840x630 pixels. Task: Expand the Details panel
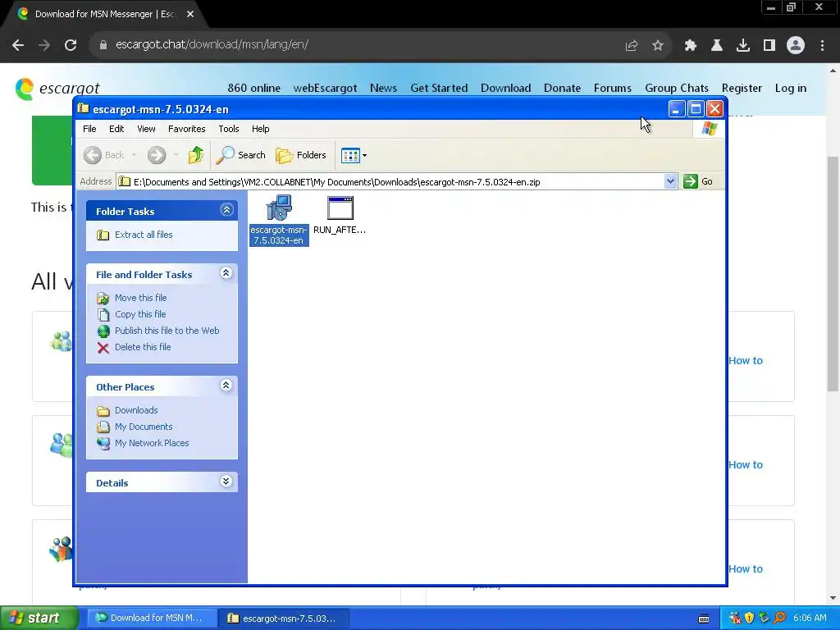226,482
